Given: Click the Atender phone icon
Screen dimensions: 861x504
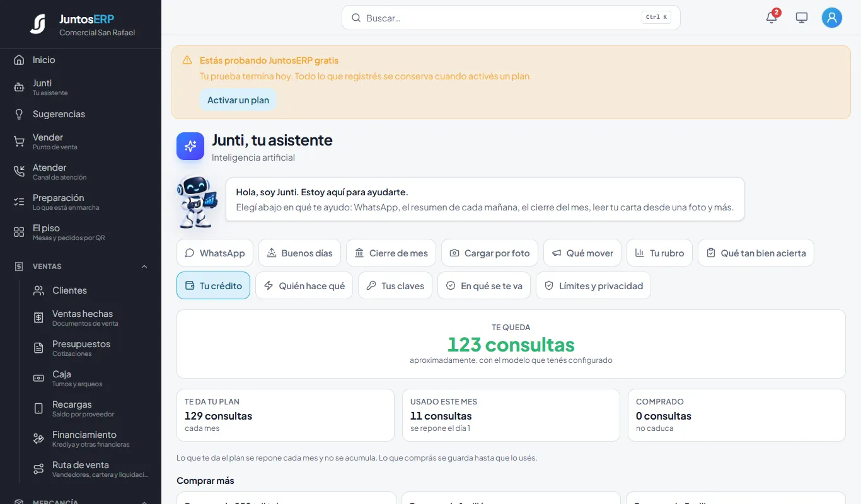Looking at the screenshot, I should 19,172.
